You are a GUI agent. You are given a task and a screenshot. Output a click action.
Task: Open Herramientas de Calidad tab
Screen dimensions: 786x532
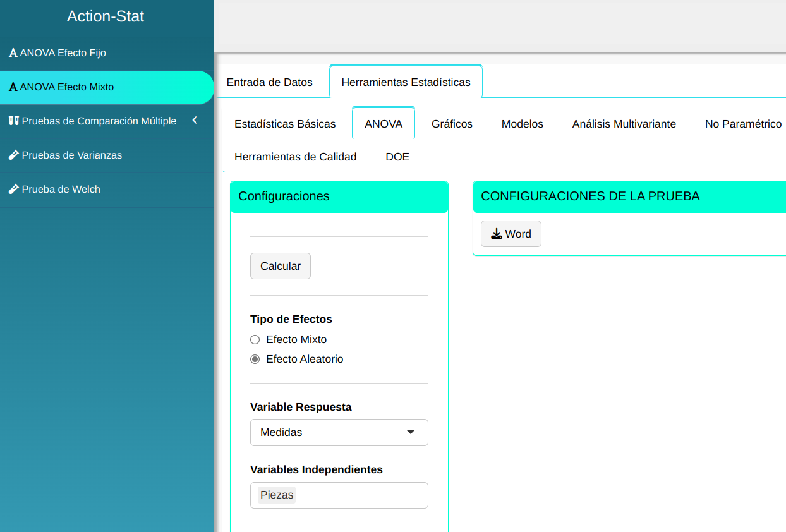click(x=295, y=157)
